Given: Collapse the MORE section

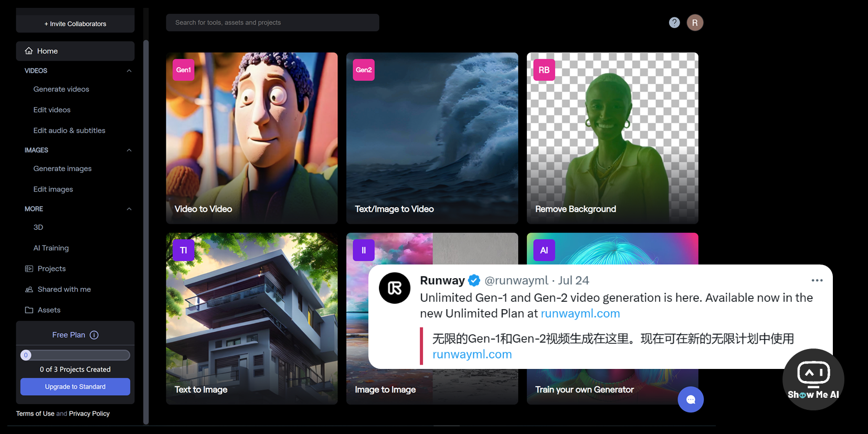Looking at the screenshot, I should point(129,209).
